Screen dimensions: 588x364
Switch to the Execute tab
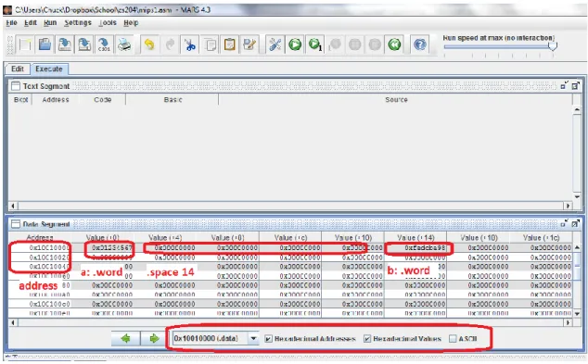(x=49, y=69)
